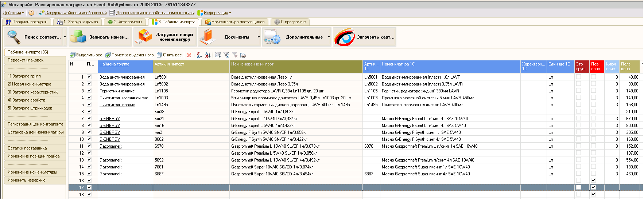Expand the 'Дополнительные' dropdown arrow

[329, 37]
